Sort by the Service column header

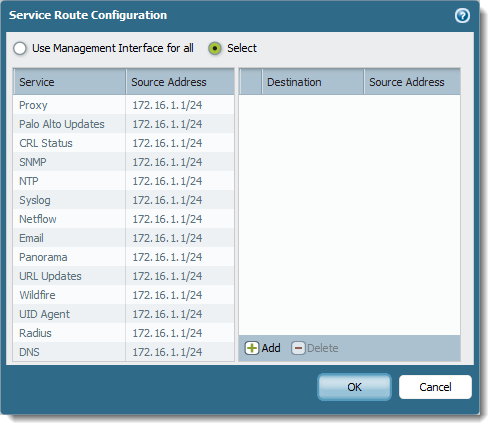point(69,82)
